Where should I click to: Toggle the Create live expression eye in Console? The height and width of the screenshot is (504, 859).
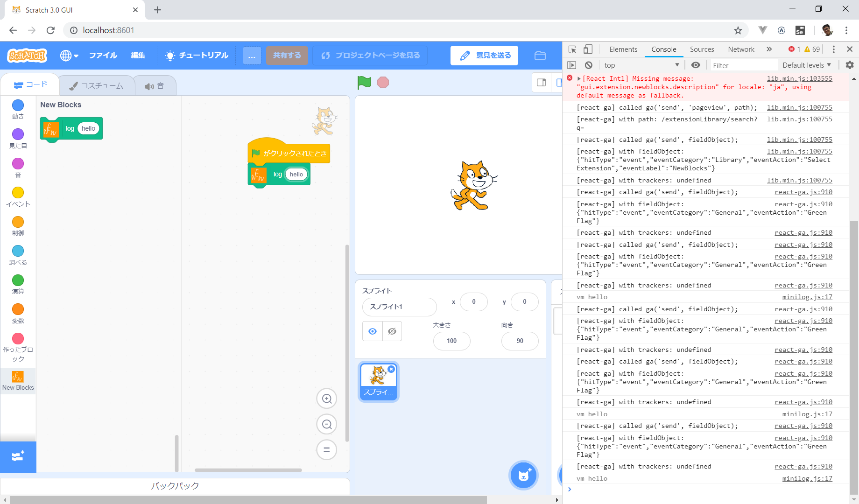click(x=696, y=65)
